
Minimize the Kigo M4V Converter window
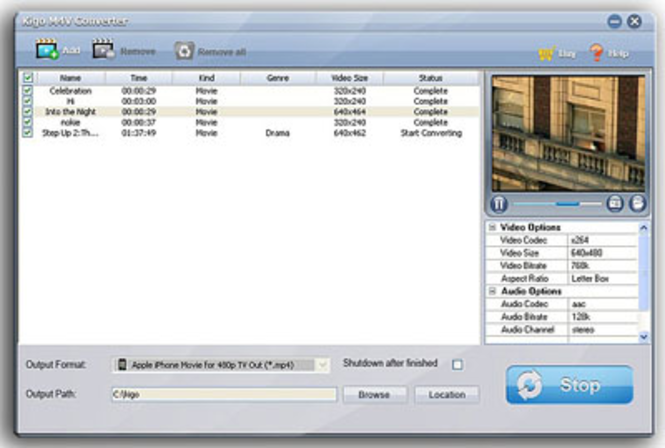[x=615, y=21]
